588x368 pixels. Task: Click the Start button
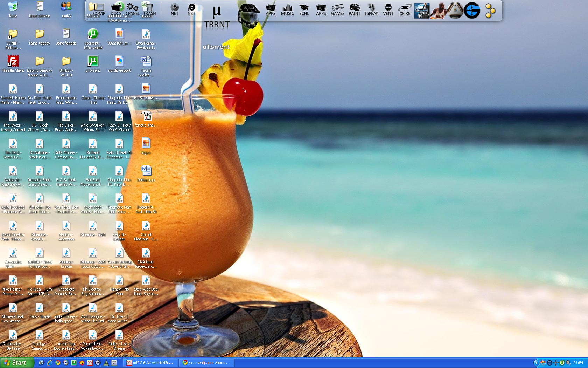pos(17,363)
